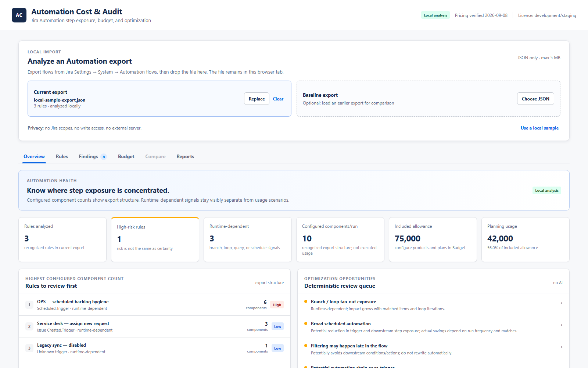588x368 pixels.
Task: Clear the current export
Action: pos(278,99)
